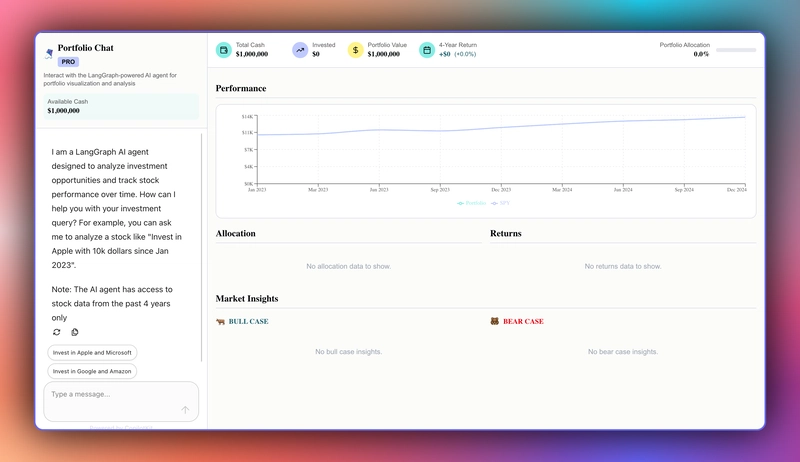Click the Sep 2023 x-axis label
Image resolution: width=800 pixels, height=462 pixels.
[440, 190]
